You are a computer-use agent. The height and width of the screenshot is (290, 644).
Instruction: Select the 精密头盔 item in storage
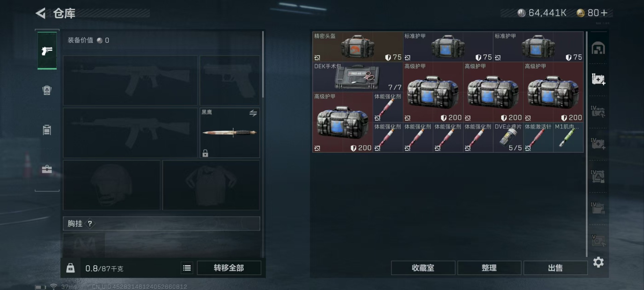pos(358,47)
